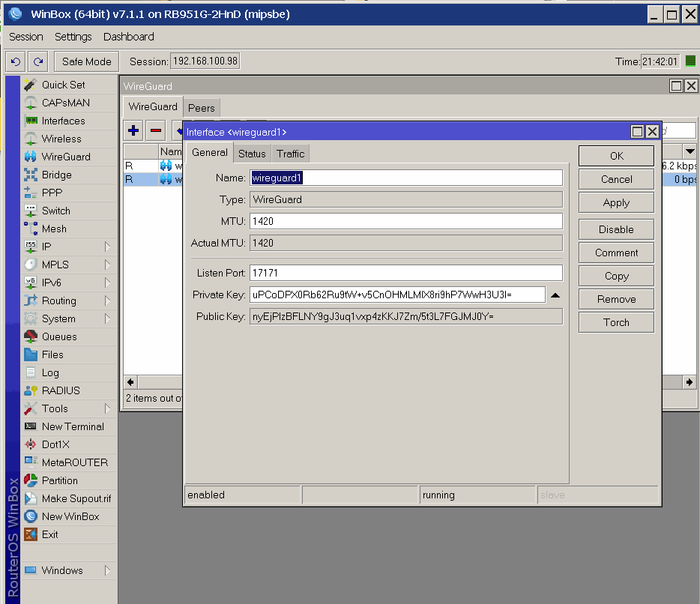Open Settings menu
Viewport: 700px width, 604px height.
(x=73, y=37)
